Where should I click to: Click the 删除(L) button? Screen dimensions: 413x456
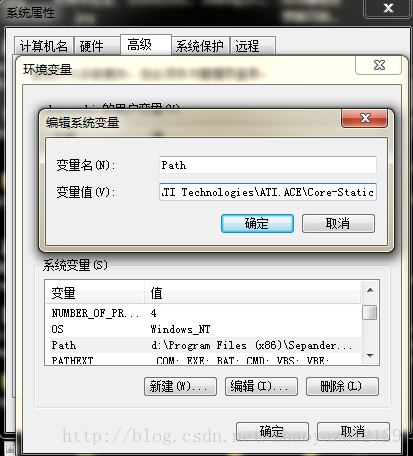[342, 387]
